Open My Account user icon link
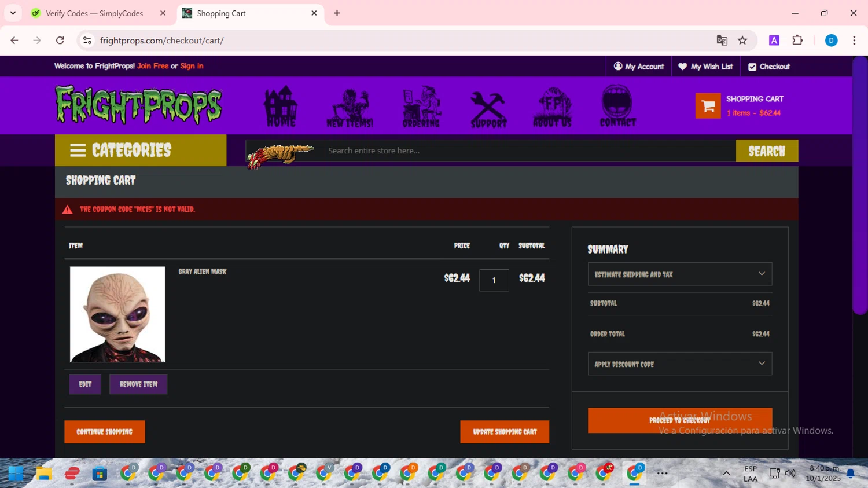The image size is (868, 488). point(639,67)
